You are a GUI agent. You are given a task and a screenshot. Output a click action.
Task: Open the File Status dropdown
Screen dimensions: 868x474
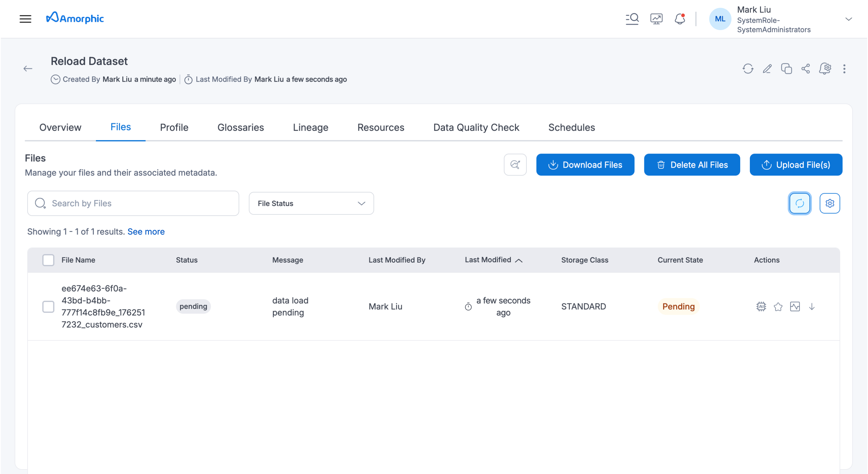[x=311, y=203]
